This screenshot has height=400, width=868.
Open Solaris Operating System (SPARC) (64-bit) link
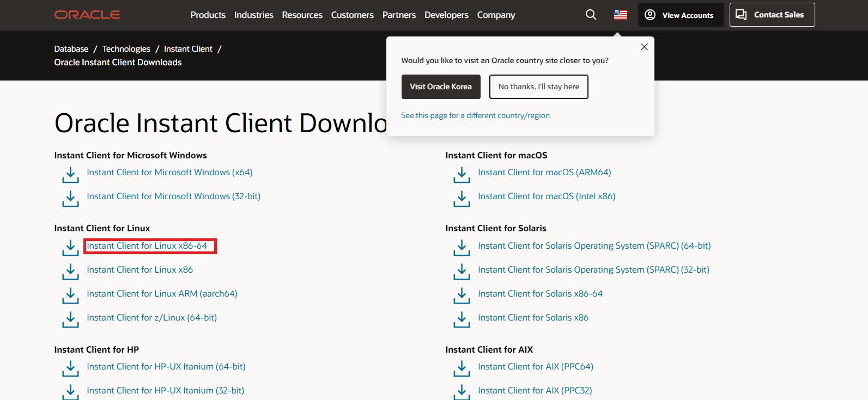(594, 245)
